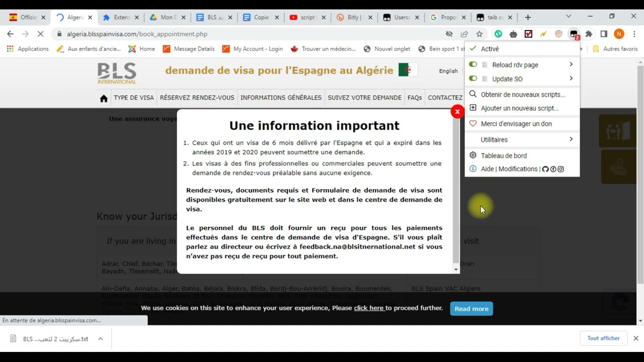Viewport: 644px width, 362px height.
Task: Toggle the Activé checkmark in Tampermonkey
Action: click(473, 49)
